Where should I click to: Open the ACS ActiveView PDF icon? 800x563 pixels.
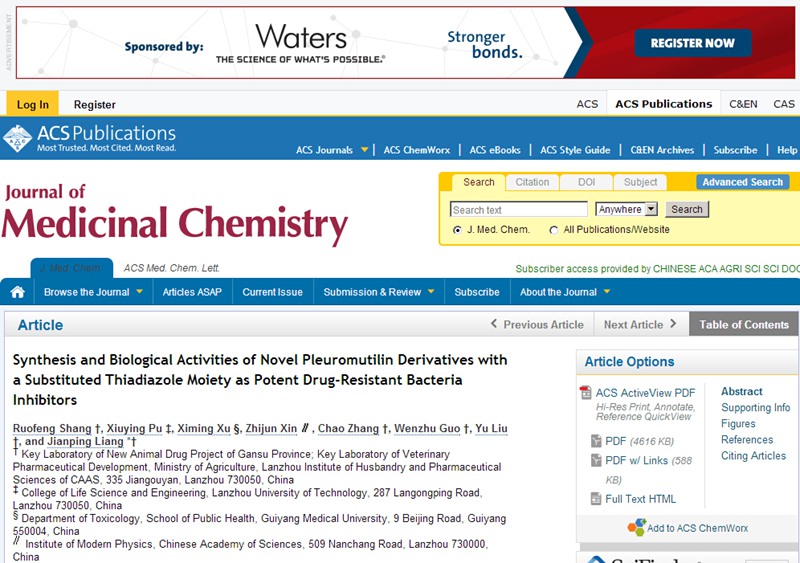(585, 393)
